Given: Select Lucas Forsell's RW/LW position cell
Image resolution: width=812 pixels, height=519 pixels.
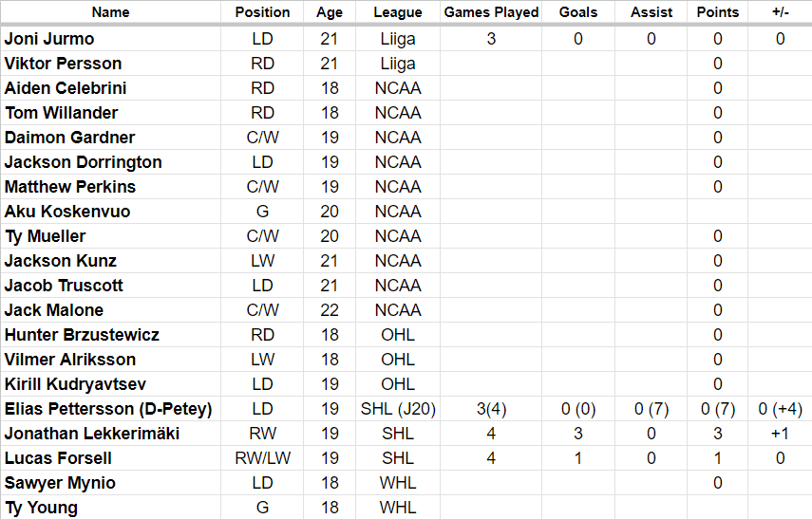Looking at the screenshot, I should (262, 458).
